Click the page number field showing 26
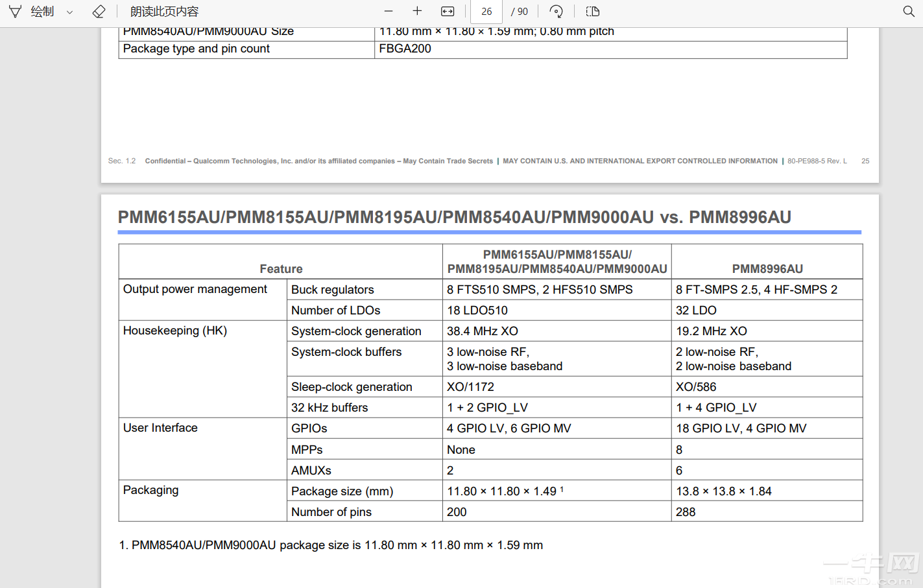The width and height of the screenshot is (923, 588). coord(486,12)
